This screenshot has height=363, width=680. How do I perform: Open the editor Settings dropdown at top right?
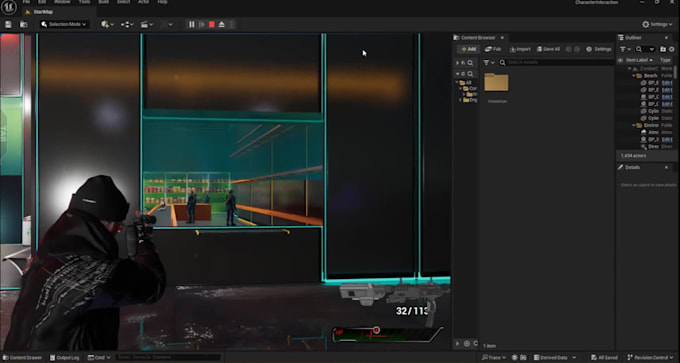657,25
